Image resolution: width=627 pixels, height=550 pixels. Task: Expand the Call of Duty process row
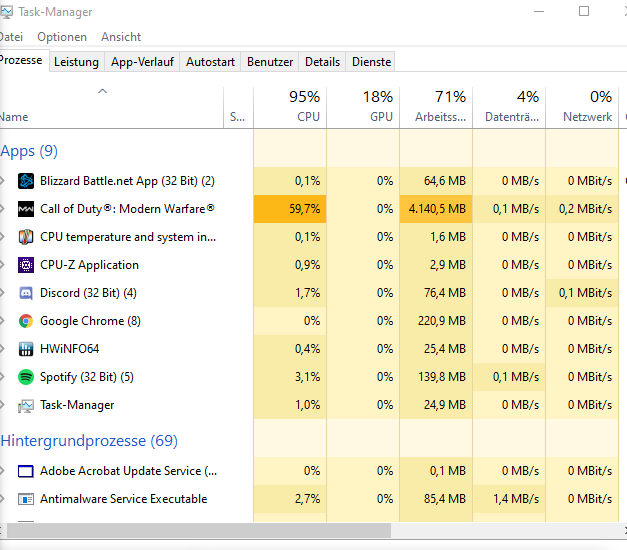pyautogui.click(x=2, y=209)
